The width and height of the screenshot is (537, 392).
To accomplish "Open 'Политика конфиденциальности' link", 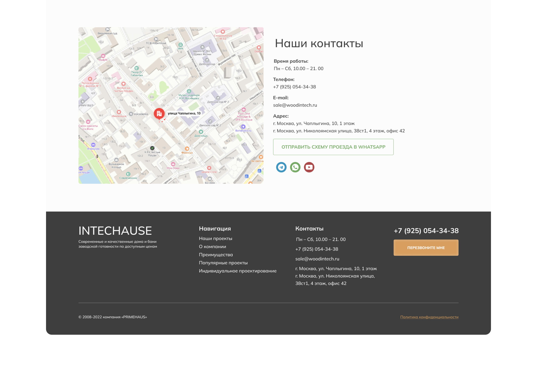I will 429,317.
